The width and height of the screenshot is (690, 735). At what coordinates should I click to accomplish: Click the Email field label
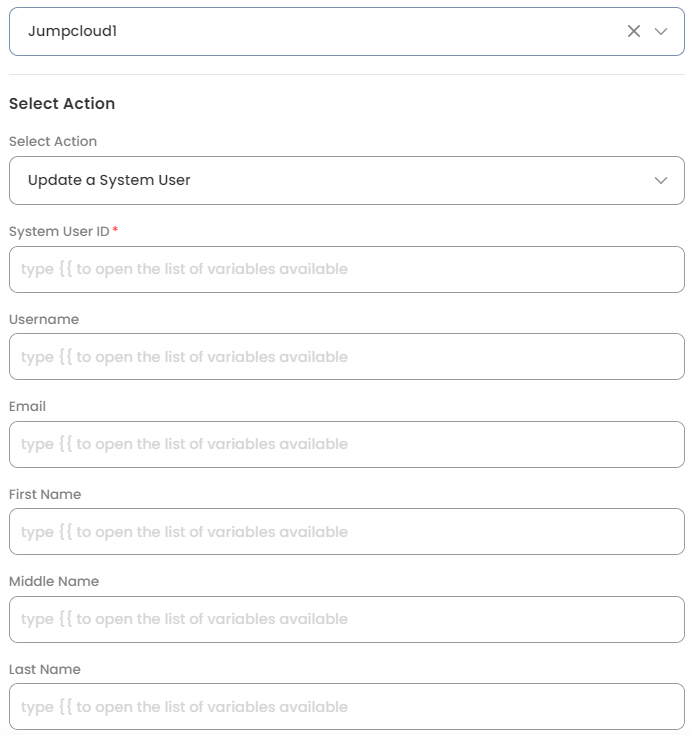tap(27, 407)
